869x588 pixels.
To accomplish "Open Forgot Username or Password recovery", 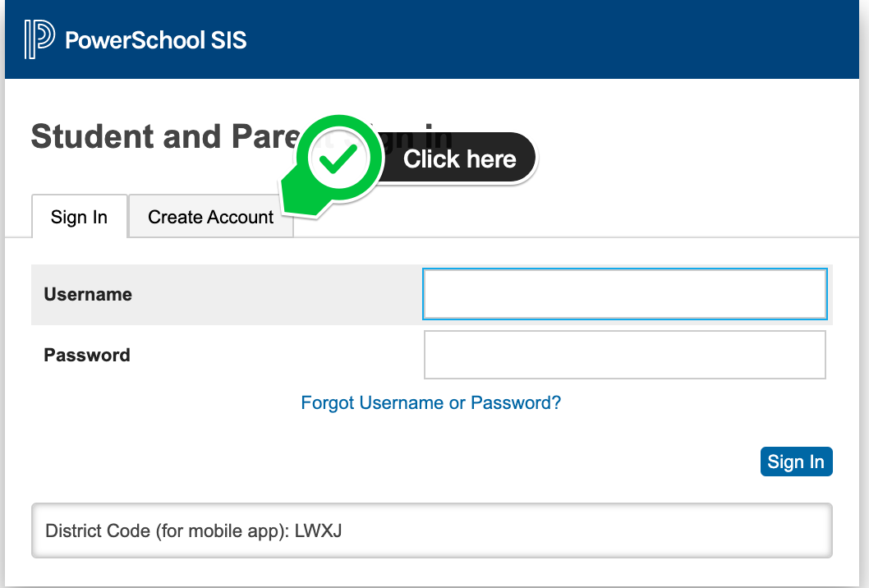I will coord(430,402).
